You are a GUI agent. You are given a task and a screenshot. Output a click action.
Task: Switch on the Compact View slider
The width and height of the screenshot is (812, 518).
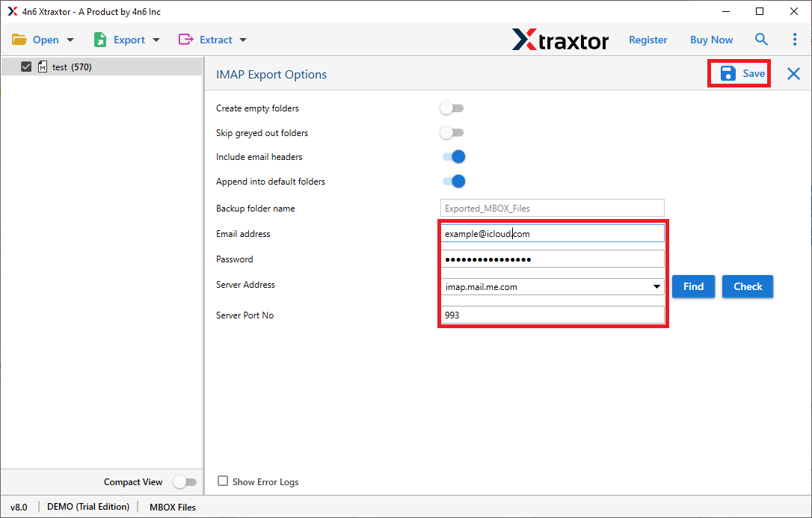pyautogui.click(x=184, y=482)
